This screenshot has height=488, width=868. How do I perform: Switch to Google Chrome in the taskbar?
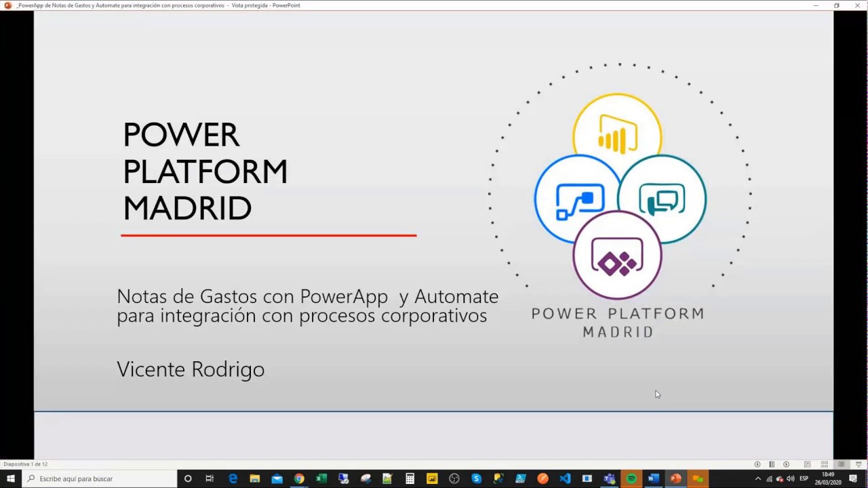299,479
